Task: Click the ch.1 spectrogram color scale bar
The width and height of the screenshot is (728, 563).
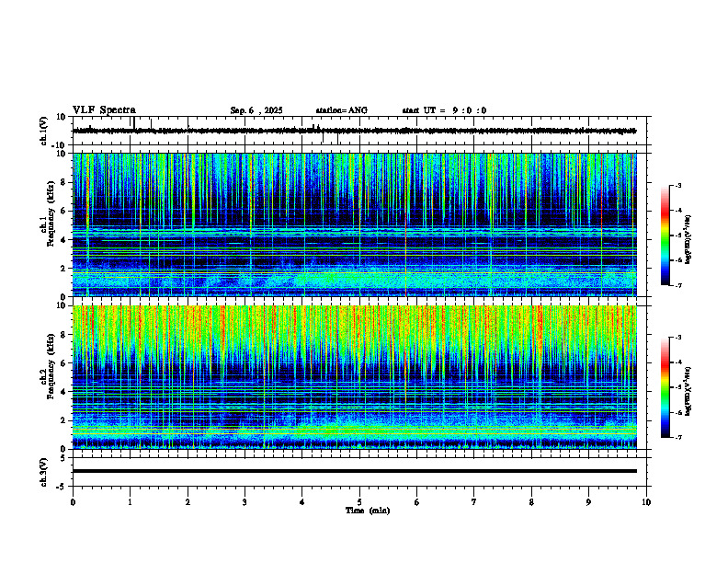Action: 665,236
